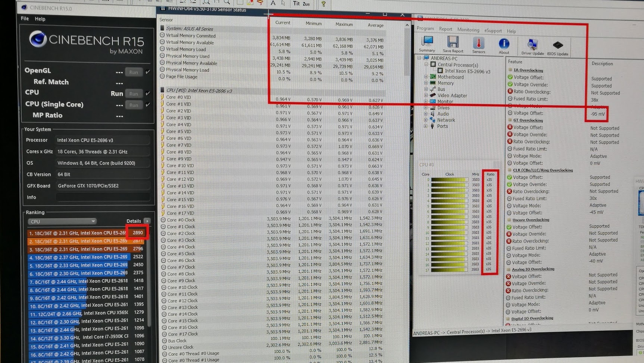Toggle the OpenGL test checkbox in Cinebench
This screenshot has height=363, width=644.
tap(148, 72)
